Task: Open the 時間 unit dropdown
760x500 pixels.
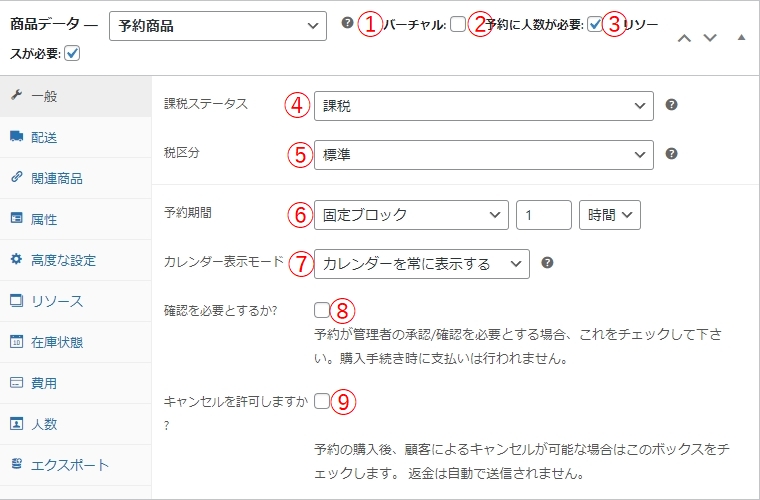Action: click(610, 214)
